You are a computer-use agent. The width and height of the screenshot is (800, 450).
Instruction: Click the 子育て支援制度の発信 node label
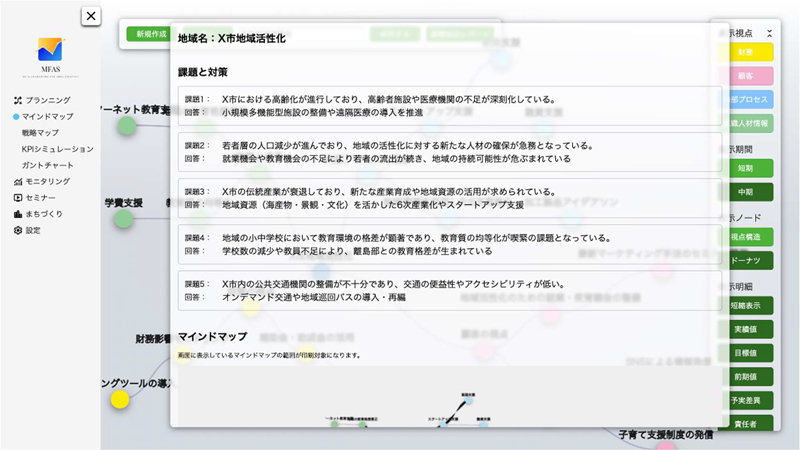(666, 435)
